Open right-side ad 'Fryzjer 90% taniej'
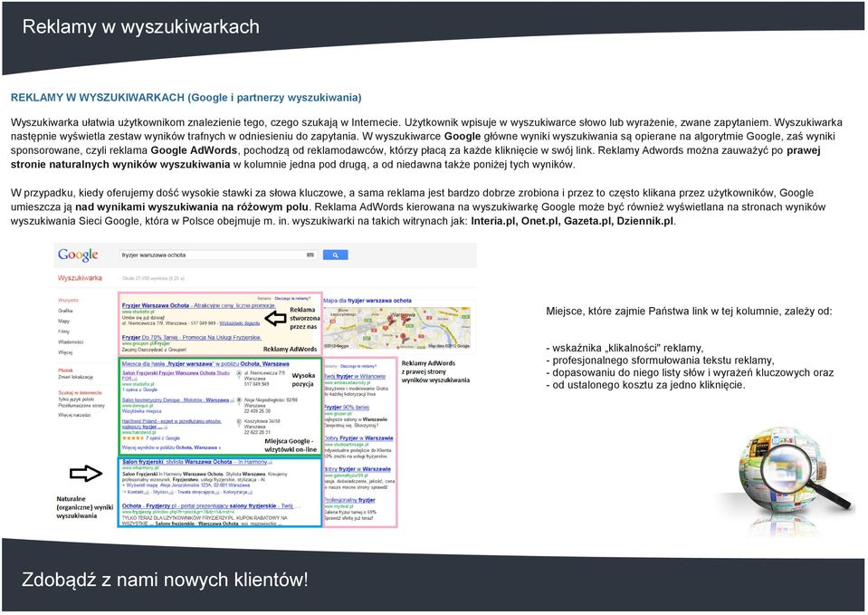The image size is (868, 615). [346, 408]
